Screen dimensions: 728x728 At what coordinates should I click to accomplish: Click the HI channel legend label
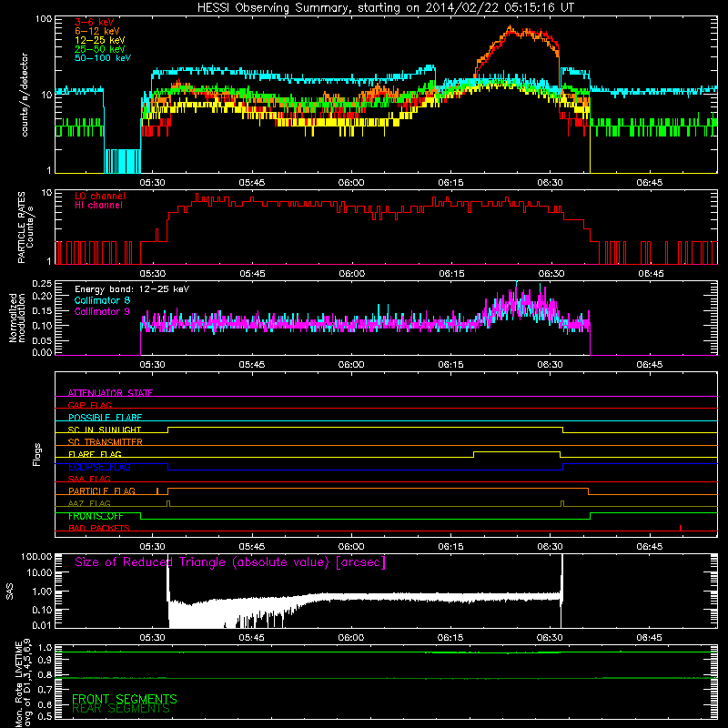point(98,205)
